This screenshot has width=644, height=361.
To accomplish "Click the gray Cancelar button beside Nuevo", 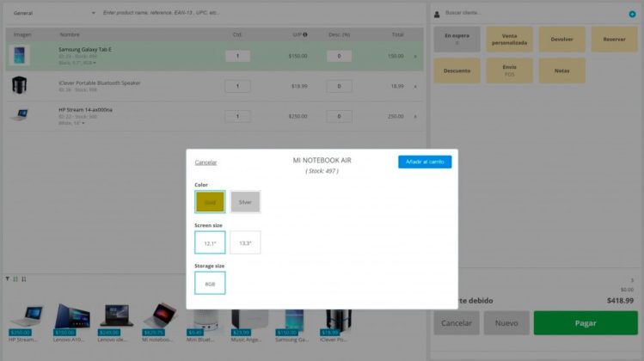I will pyautogui.click(x=457, y=323).
